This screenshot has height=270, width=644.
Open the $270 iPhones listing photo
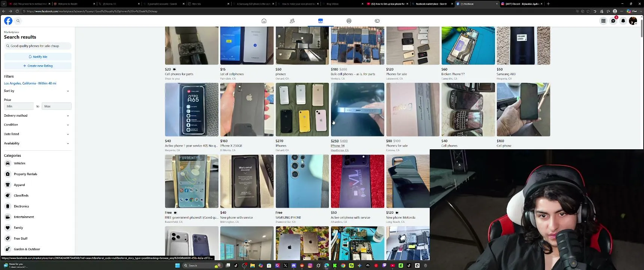pos(302,109)
